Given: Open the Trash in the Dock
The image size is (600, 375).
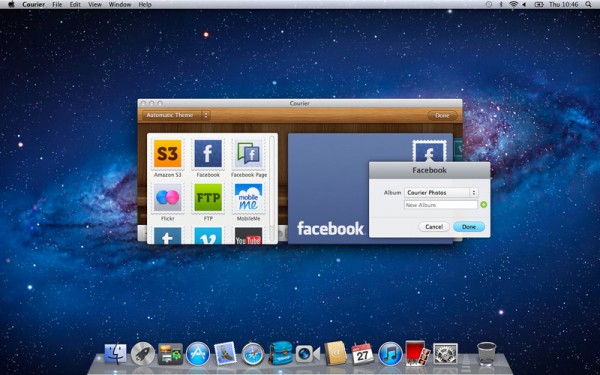Looking at the screenshot, I should tap(487, 354).
